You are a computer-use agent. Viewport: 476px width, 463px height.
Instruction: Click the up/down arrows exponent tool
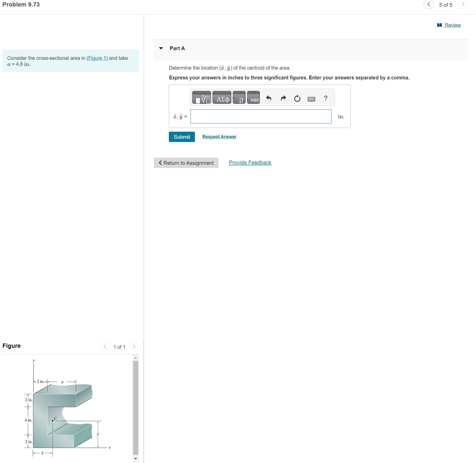pyautogui.click(x=239, y=99)
